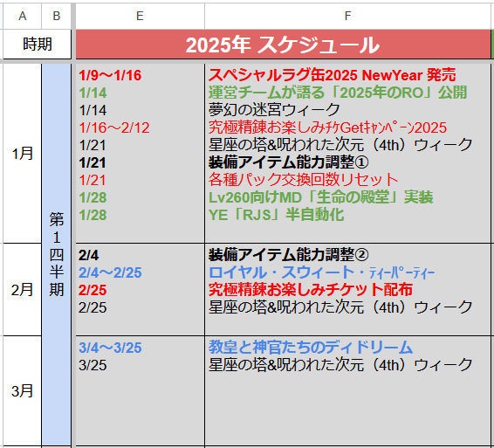The width and height of the screenshot is (494, 448).
Task: Click 教皇と神官たちのディドリーム entry
Action: 311,348
